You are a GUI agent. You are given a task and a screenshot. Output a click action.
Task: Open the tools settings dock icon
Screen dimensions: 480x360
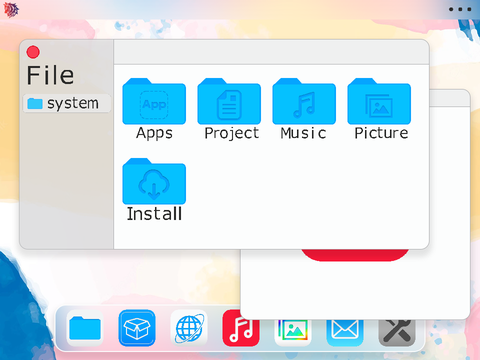(397, 332)
